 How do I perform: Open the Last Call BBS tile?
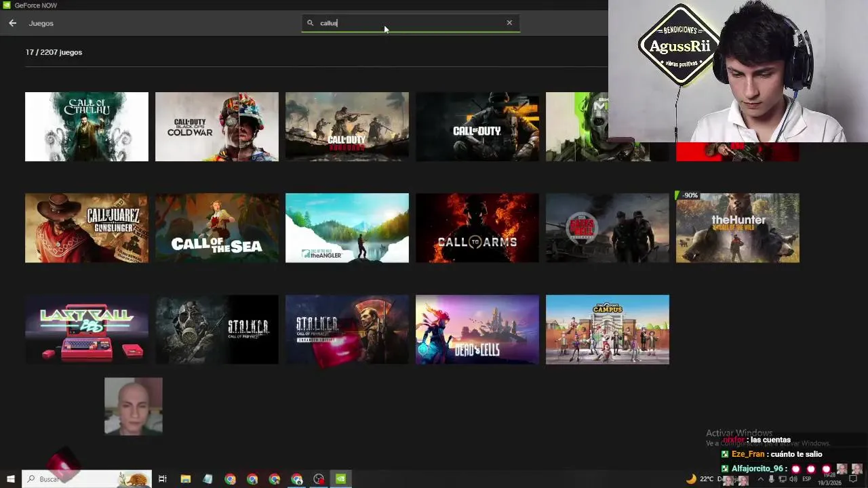click(x=87, y=329)
